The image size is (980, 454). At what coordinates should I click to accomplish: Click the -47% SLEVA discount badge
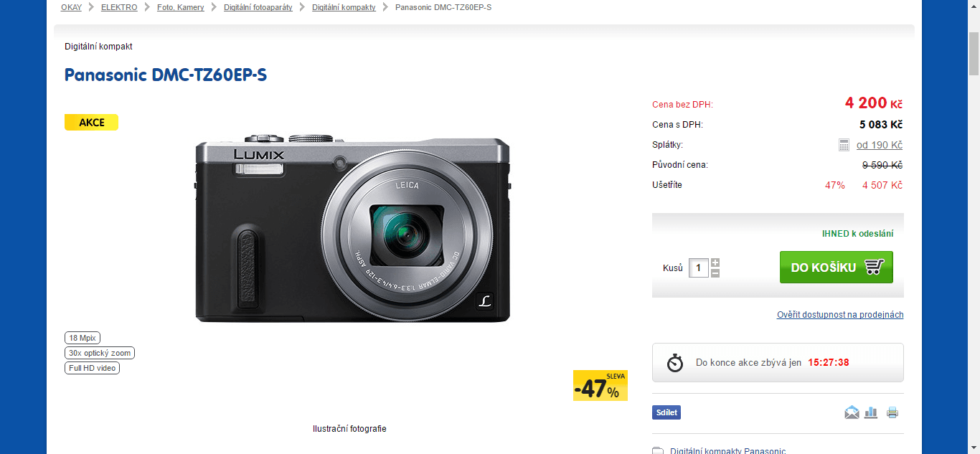click(600, 386)
